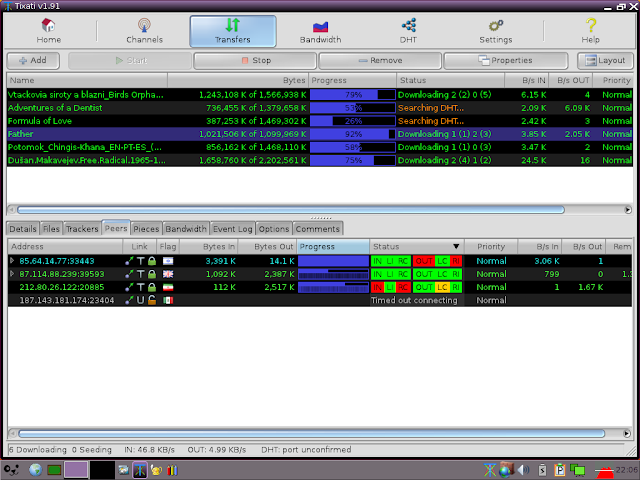This screenshot has width=640, height=480.
Task: Click the Layout button
Action: click(605, 60)
